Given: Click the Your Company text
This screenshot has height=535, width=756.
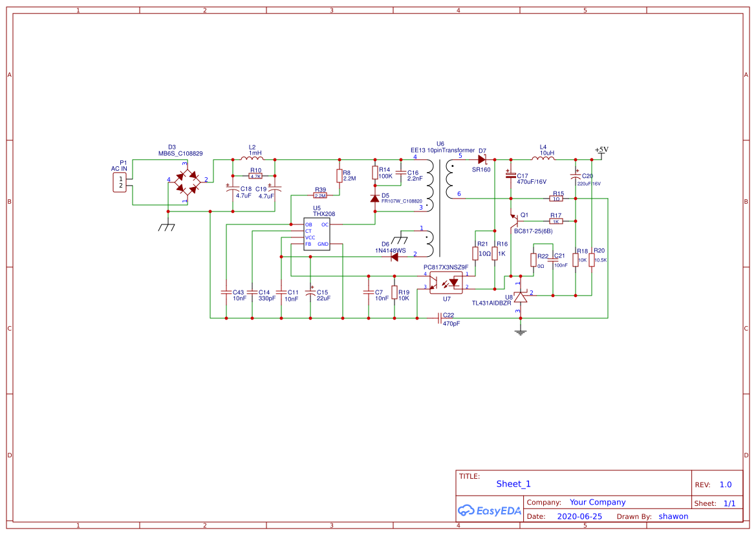Looking at the screenshot, I should pos(597,502).
